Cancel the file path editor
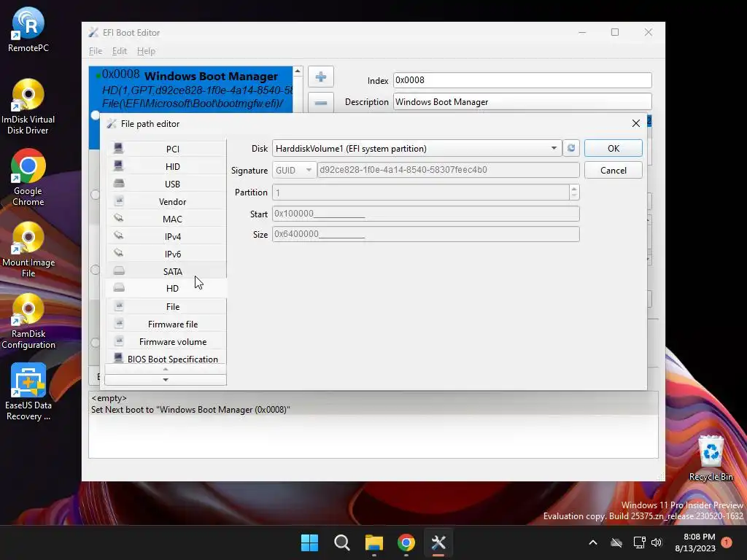Viewport: 747px width, 560px height. coord(613,170)
